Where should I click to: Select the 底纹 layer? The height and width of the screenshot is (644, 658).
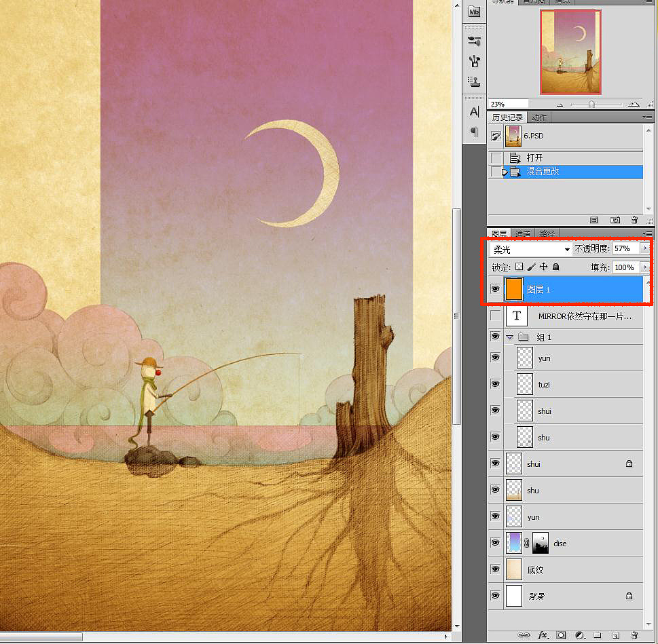tap(536, 569)
